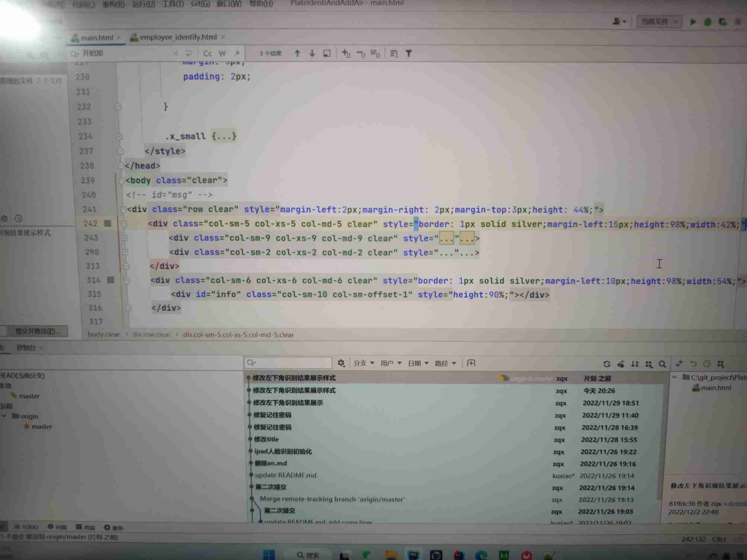This screenshot has width=747, height=560.
Task: Click the debug bug icon in toolbar
Action: tap(708, 22)
